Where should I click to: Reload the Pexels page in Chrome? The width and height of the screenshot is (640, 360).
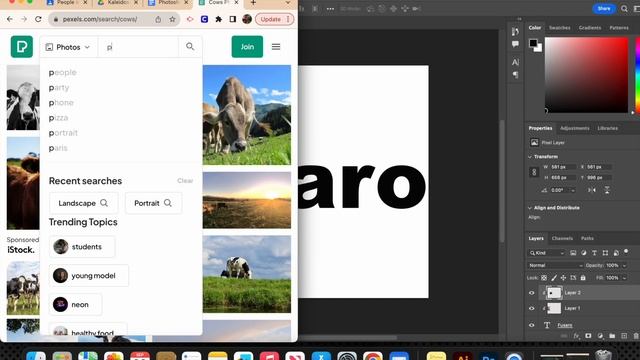(x=38, y=19)
